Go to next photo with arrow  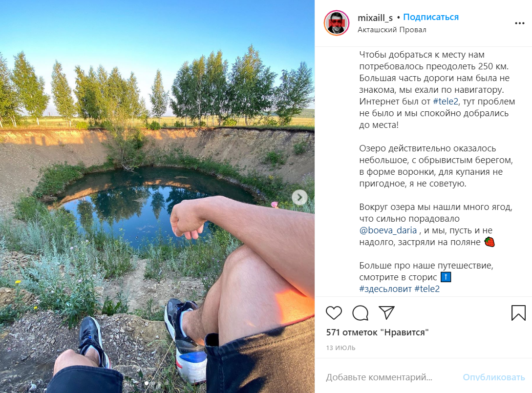pyautogui.click(x=299, y=197)
